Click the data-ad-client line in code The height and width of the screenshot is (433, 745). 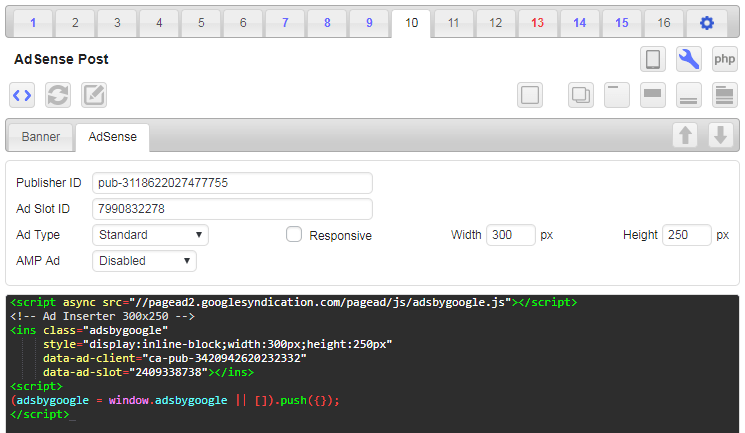(174, 358)
